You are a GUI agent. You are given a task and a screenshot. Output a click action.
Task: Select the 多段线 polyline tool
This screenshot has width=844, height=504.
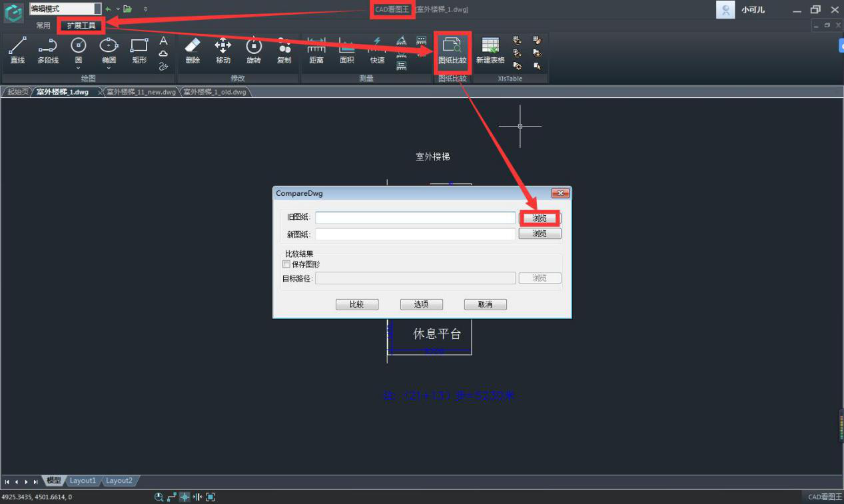[48, 51]
